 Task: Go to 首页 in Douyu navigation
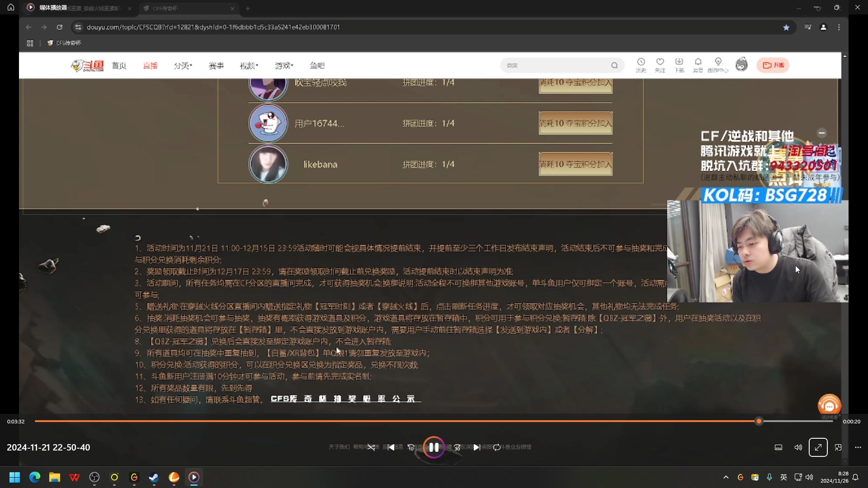[119, 66]
